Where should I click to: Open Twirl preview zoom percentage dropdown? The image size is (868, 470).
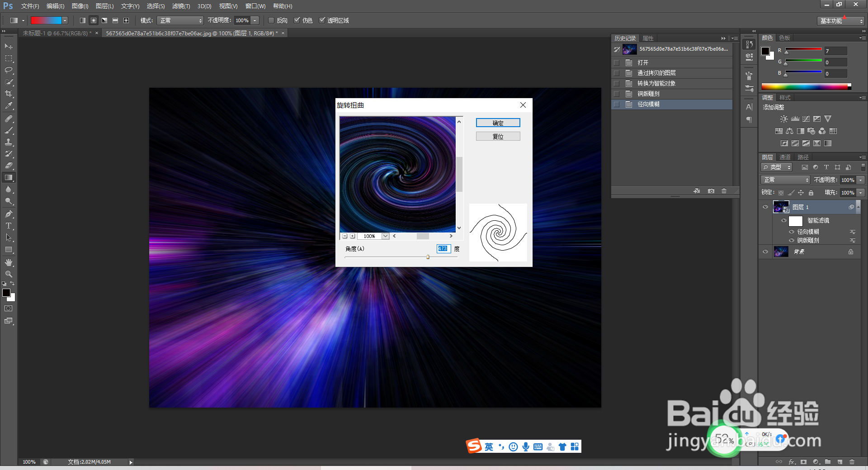[386, 236]
